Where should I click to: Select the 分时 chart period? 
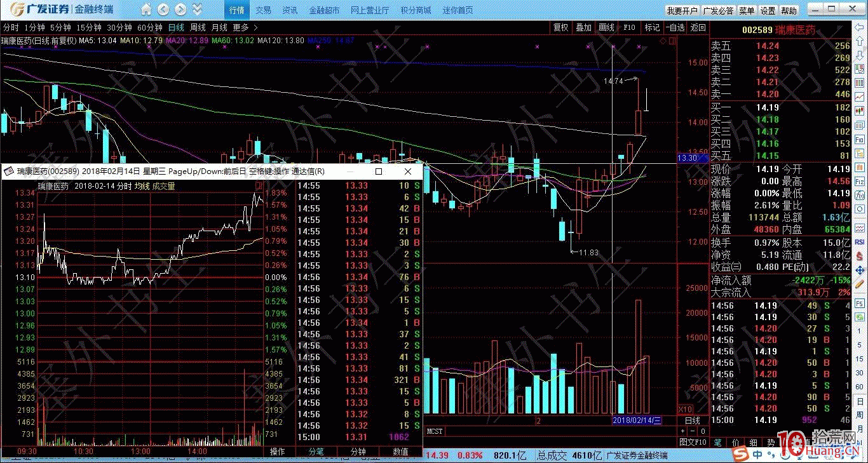[11, 28]
